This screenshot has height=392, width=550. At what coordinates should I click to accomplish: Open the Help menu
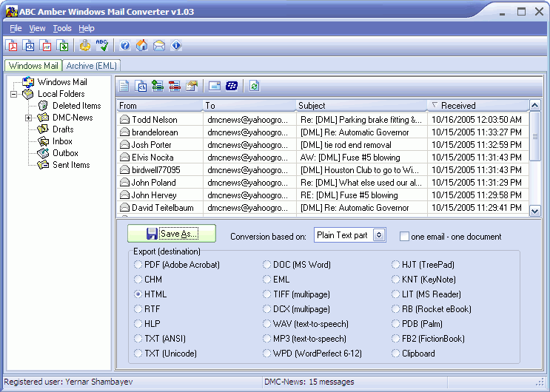[87, 28]
